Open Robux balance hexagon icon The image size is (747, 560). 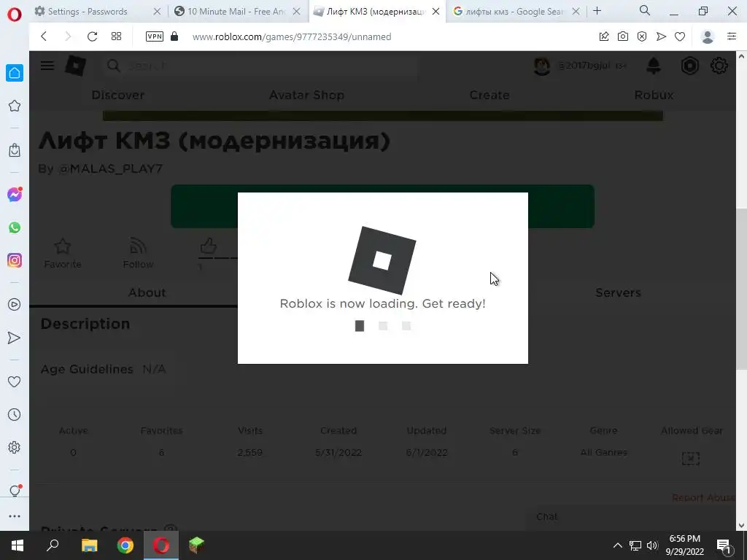689,66
